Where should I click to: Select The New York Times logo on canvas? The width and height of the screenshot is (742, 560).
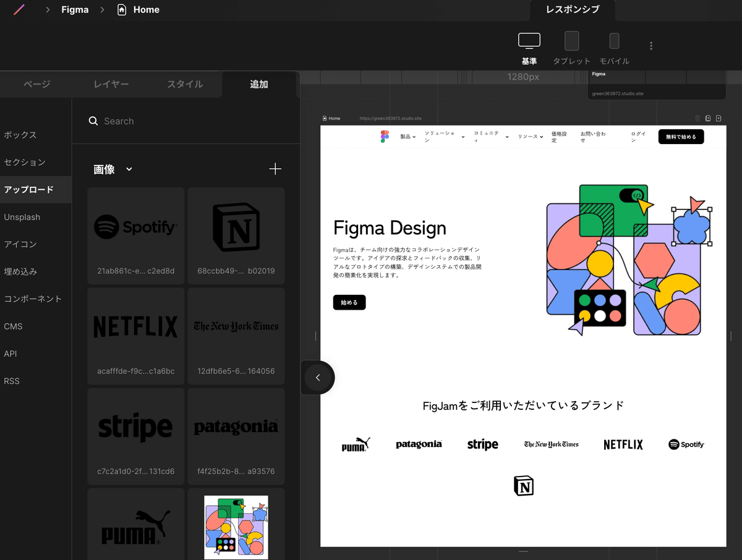pos(552,444)
